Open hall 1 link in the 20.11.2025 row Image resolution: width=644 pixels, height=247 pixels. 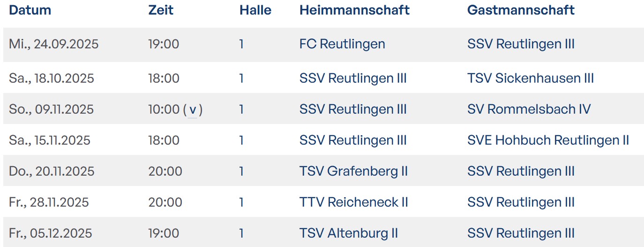point(241,171)
